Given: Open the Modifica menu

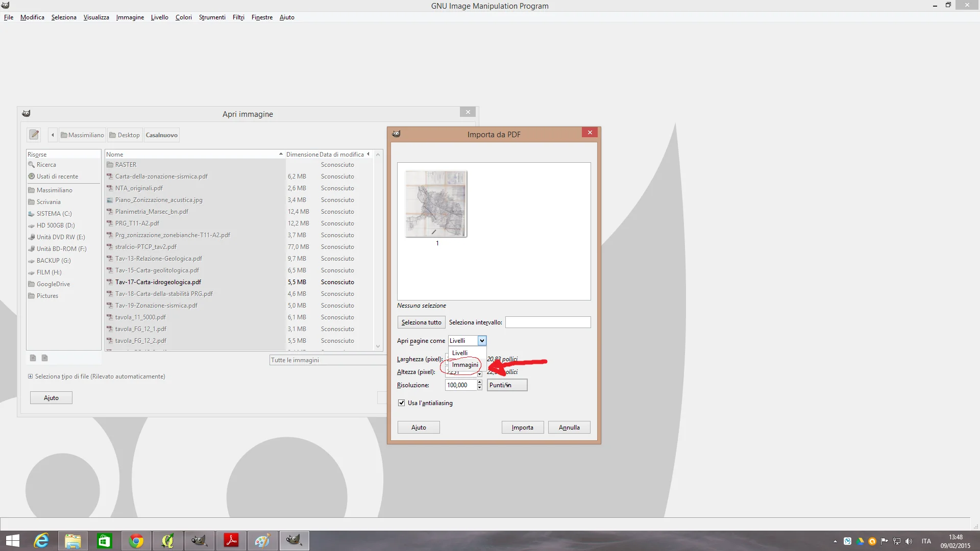Looking at the screenshot, I should 32,17.
